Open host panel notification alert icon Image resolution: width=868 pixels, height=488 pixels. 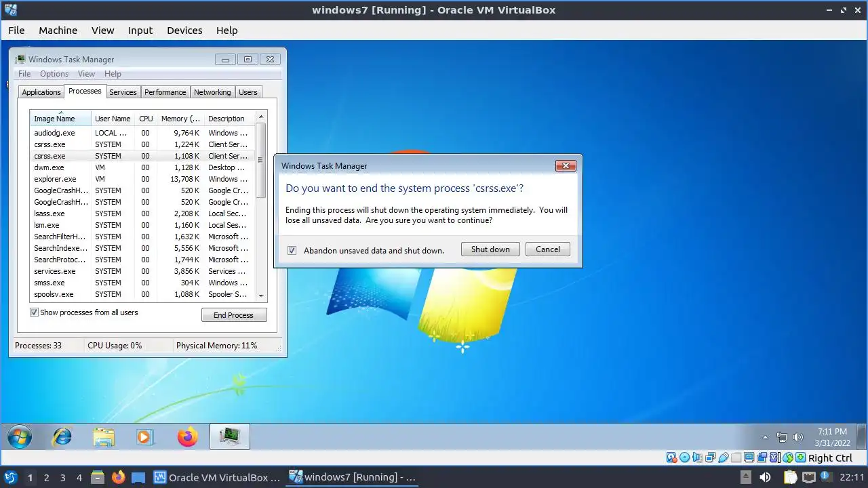[x=828, y=477]
